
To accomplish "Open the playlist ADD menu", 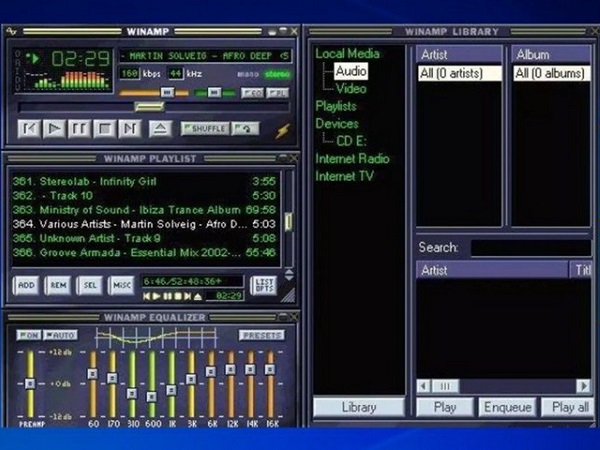I will [26, 285].
